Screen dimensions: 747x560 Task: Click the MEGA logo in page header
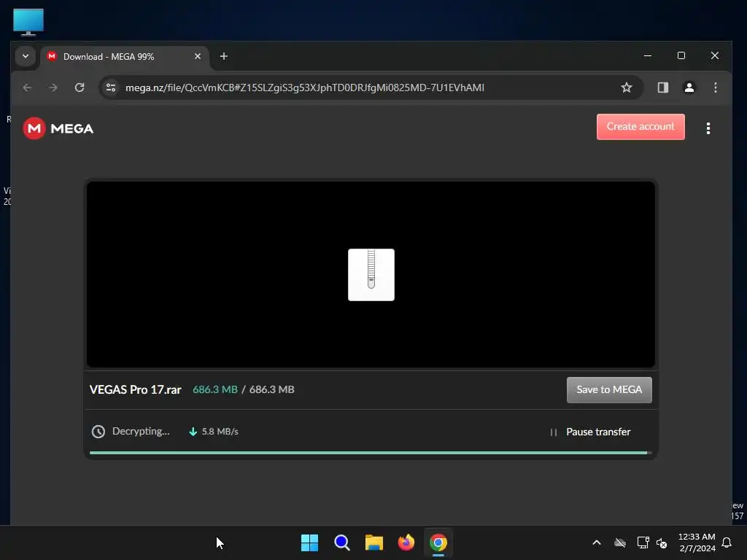click(x=58, y=128)
